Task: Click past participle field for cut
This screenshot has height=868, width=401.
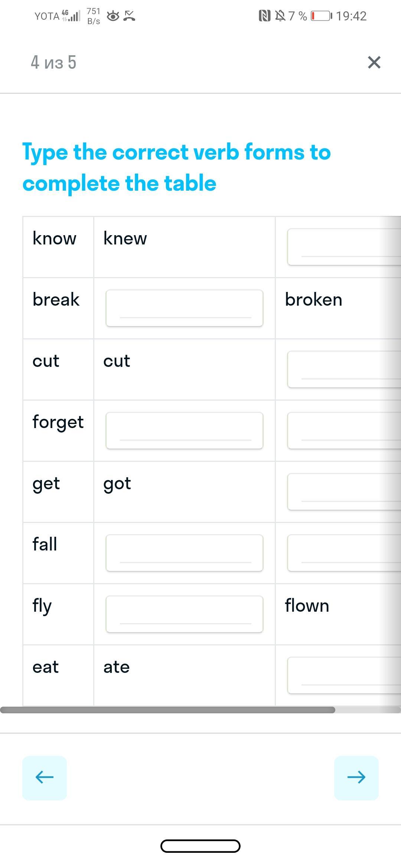Action: pos(344,369)
